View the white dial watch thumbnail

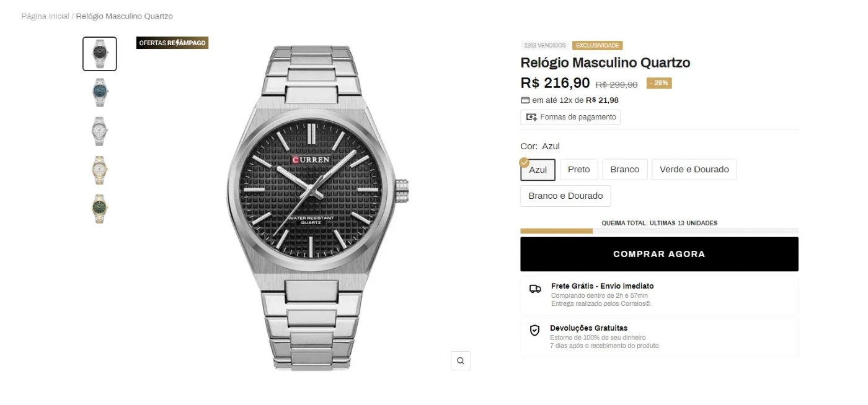click(100, 131)
